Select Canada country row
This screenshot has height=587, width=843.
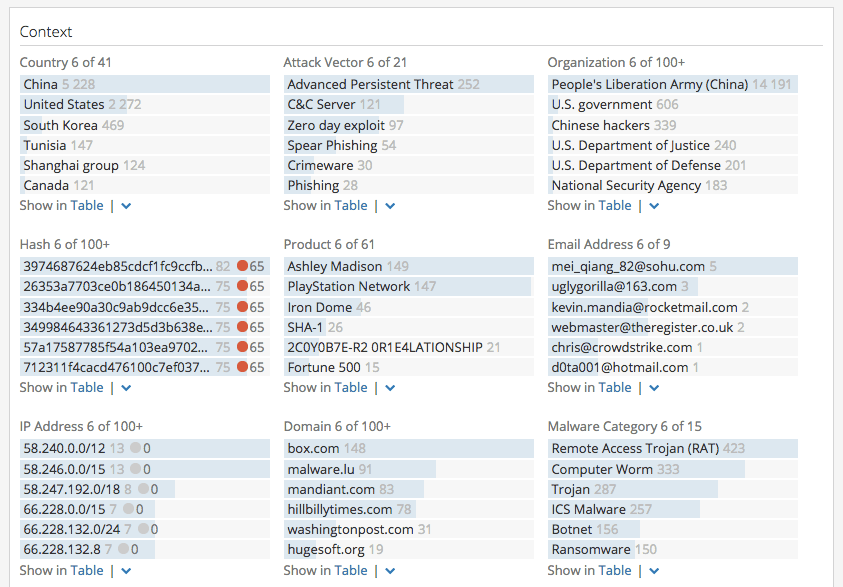click(145, 185)
